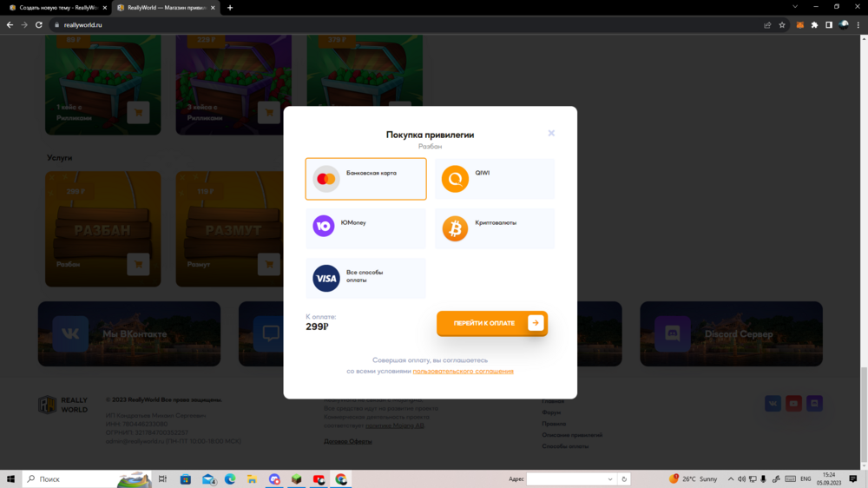The width and height of the screenshot is (868, 488).
Task: Open Способы оплаты footer link
Action: [565, 446]
